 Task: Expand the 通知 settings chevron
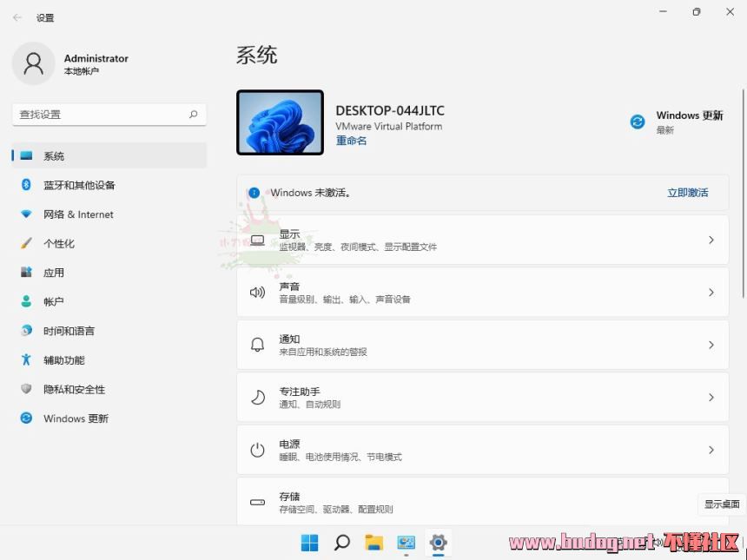(711, 345)
